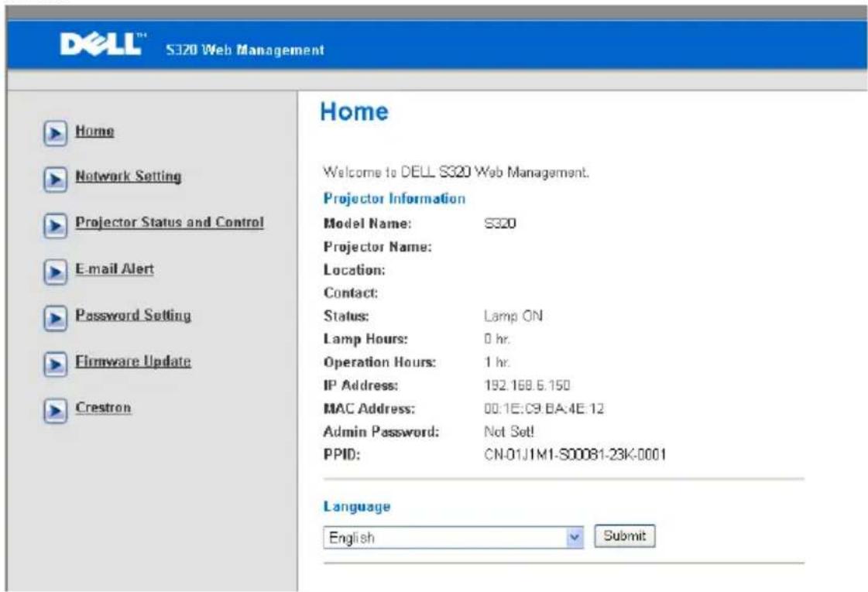The width and height of the screenshot is (868, 592).
Task: Click the Language section heading
Action: pos(357,506)
